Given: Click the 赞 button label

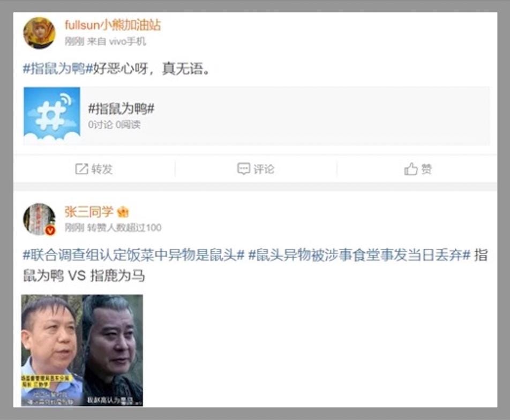Looking at the screenshot, I should tap(426, 169).
